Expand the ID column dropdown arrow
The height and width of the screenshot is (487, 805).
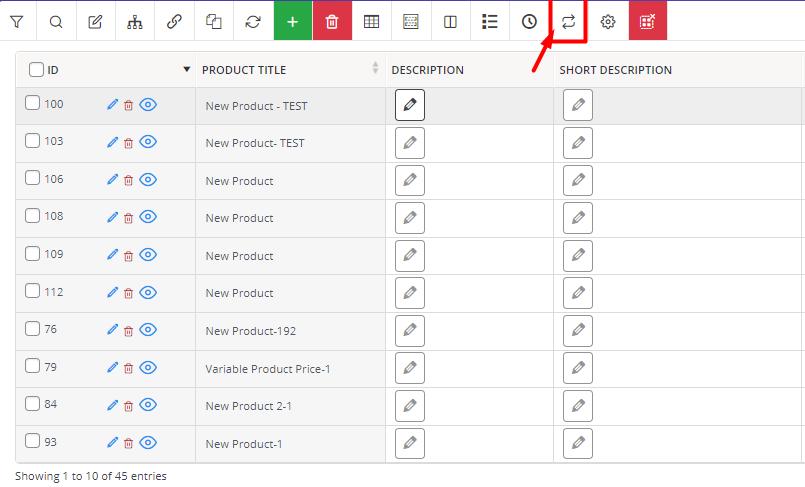point(187,69)
